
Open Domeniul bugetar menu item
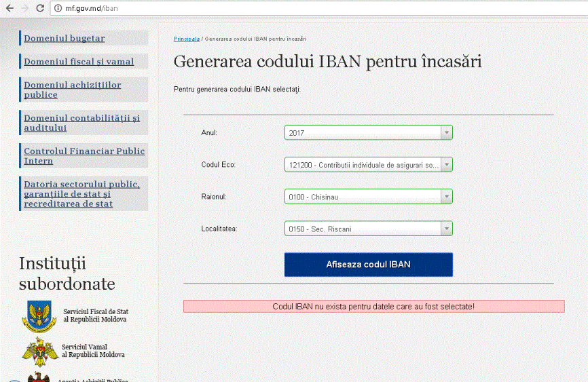(x=64, y=38)
